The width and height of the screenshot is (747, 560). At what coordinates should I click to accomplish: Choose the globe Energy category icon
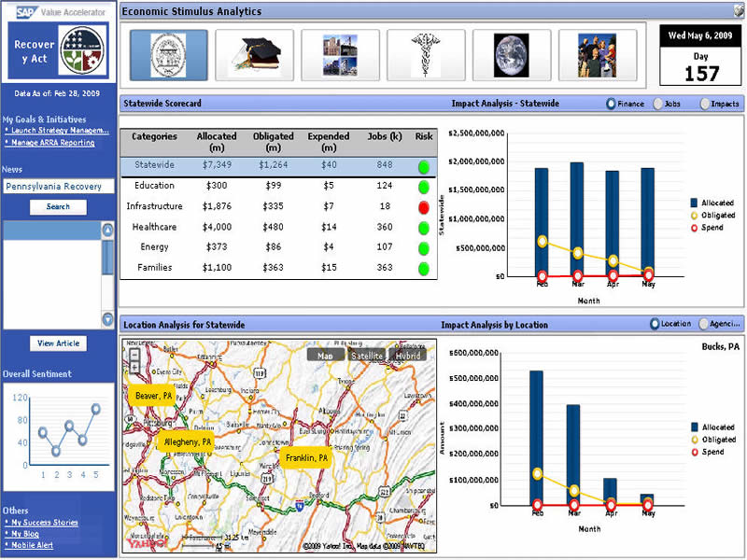[512, 55]
